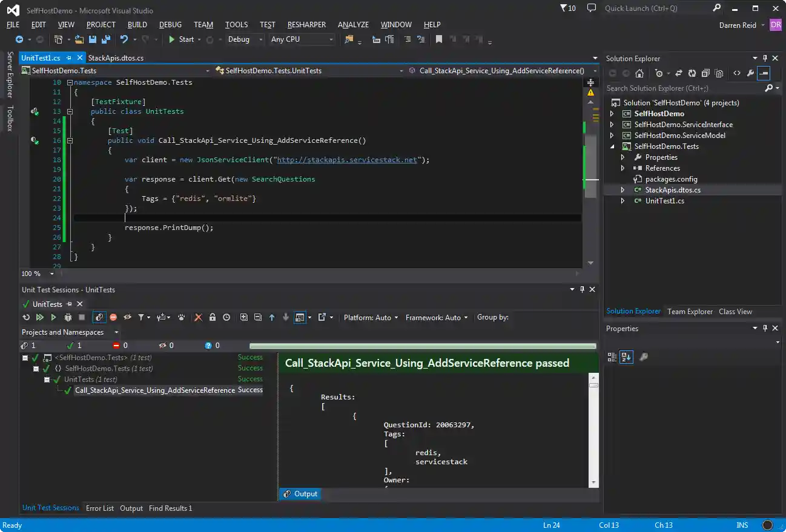Toggle the lock icon in test session toolbar
Viewport: 786px width, 532px height.
pyautogui.click(x=213, y=317)
